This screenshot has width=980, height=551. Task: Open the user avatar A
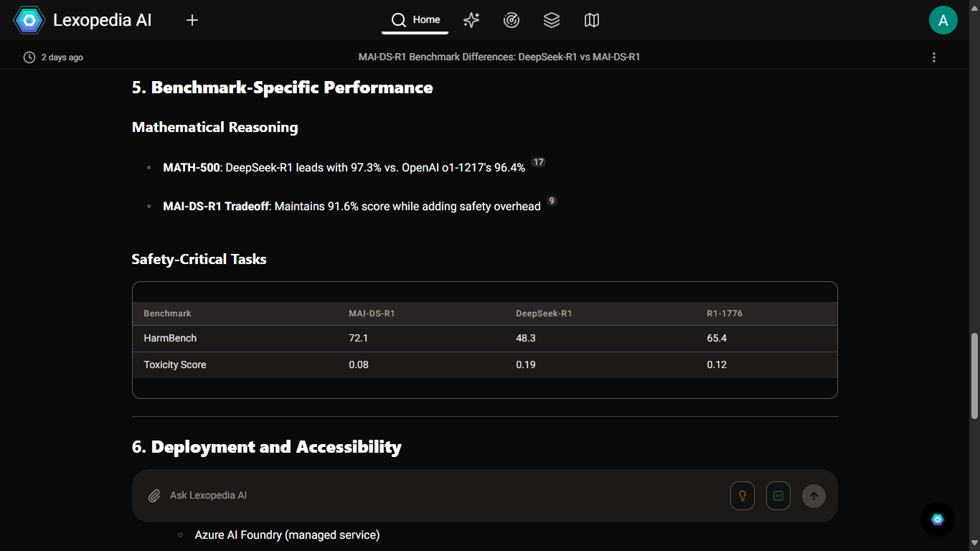pos(943,20)
